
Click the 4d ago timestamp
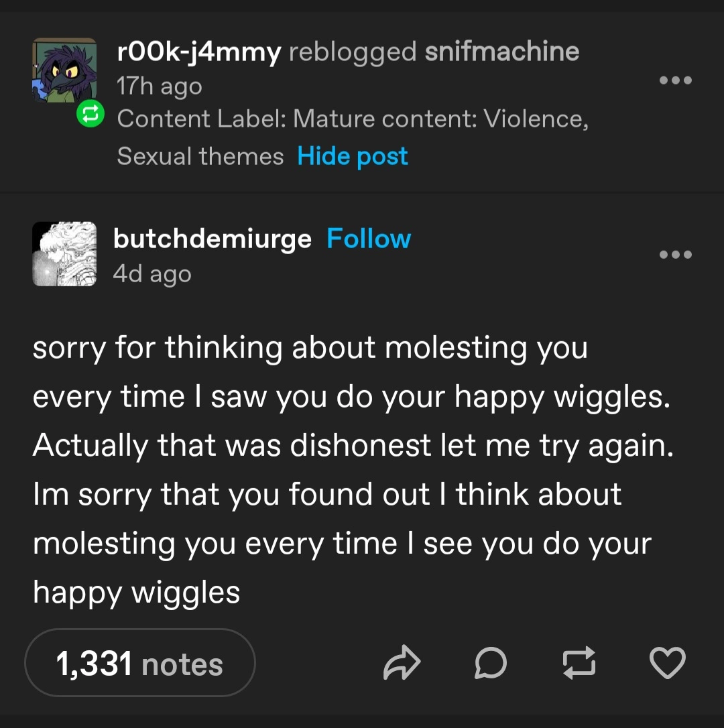tap(152, 274)
